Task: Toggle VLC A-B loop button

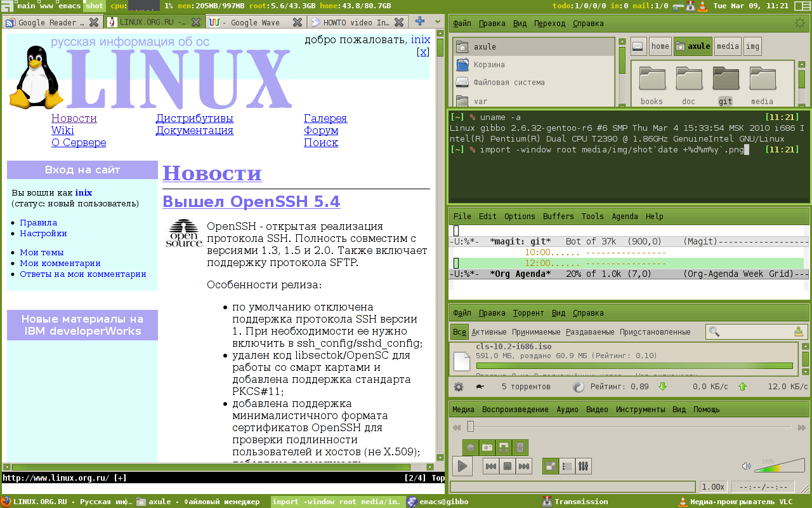Action: pyautogui.click(x=504, y=447)
